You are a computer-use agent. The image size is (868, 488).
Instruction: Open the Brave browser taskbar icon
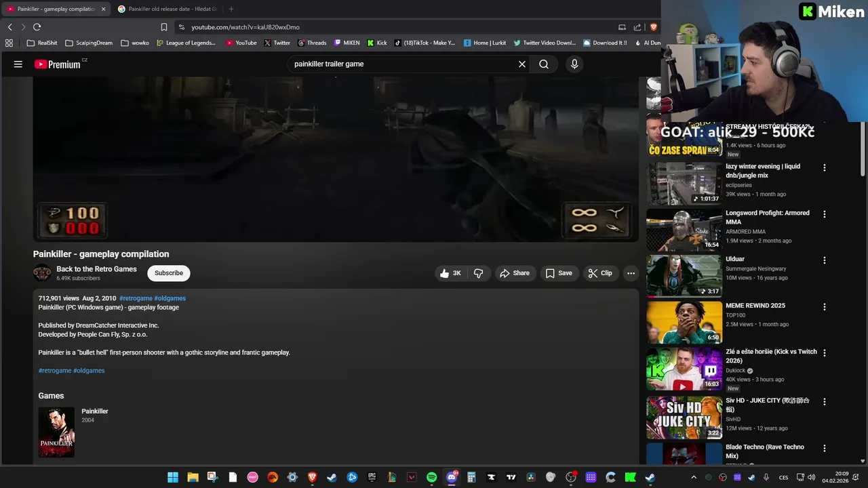tap(312, 477)
